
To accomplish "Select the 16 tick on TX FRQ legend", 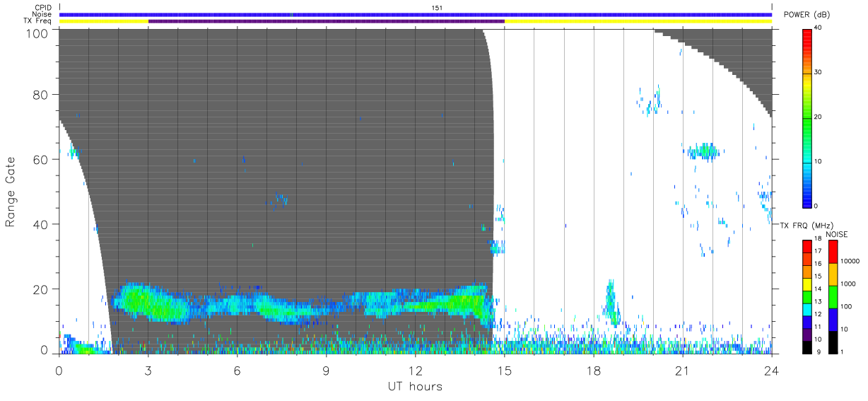I will [818, 264].
